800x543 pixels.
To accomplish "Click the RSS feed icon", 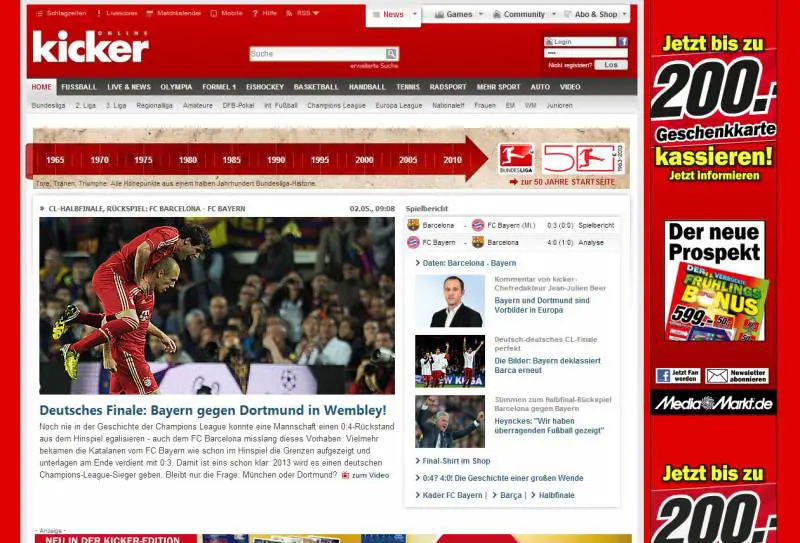I will pyautogui.click(x=289, y=13).
